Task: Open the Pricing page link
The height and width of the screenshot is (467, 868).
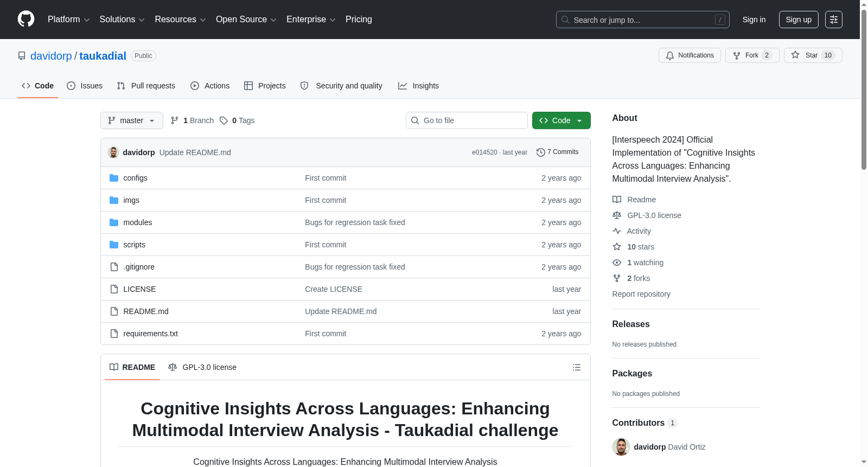Action: point(359,20)
